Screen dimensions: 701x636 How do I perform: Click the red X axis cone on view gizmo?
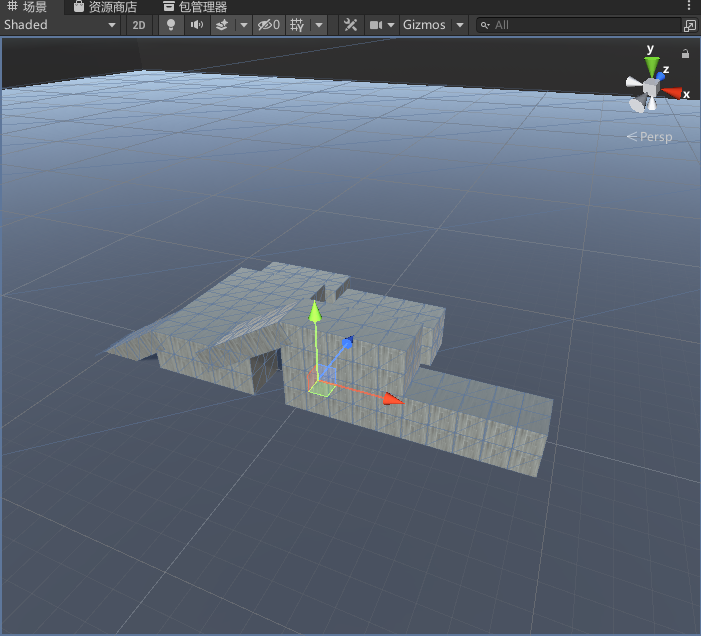coord(673,93)
